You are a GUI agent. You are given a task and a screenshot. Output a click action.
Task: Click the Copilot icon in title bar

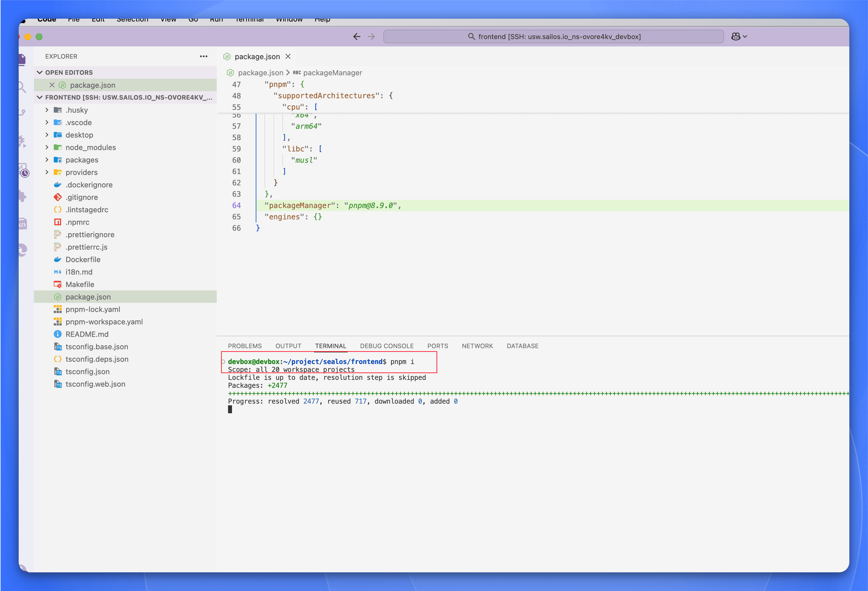click(x=735, y=37)
